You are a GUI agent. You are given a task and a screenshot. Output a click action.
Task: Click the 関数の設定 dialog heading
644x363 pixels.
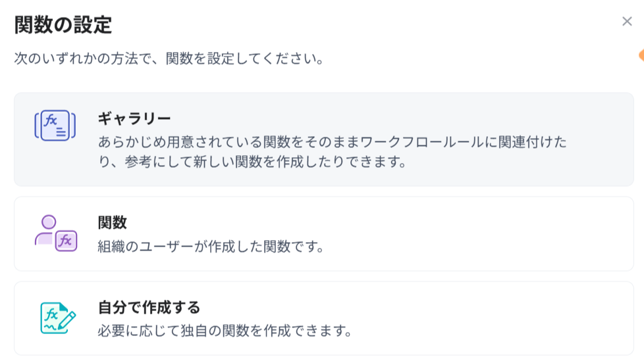click(x=63, y=25)
